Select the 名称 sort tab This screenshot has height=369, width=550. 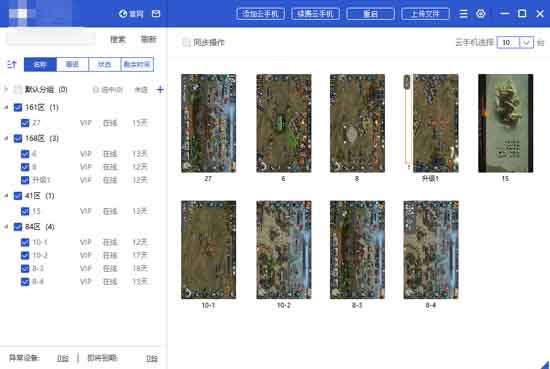[40, 65]
